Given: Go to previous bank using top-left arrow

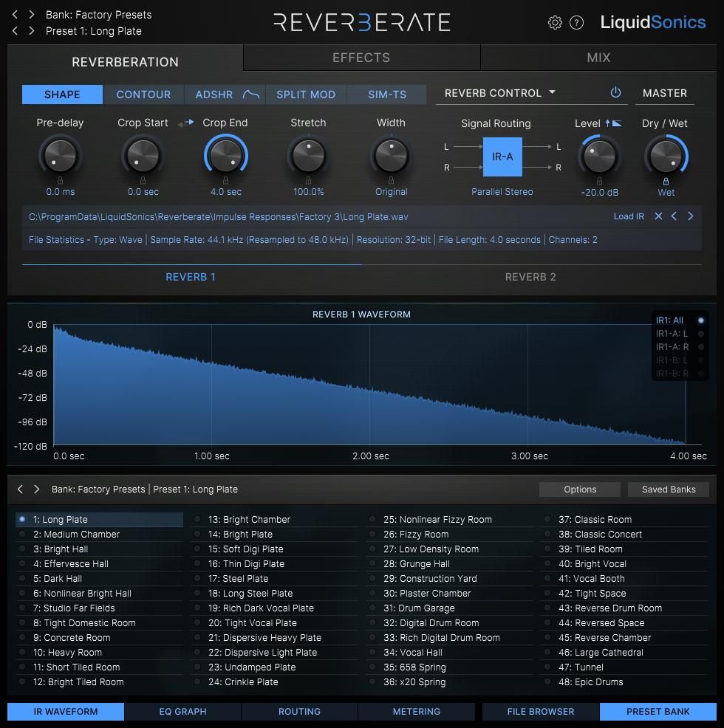Looking at the screenshot, I should [15, 14].
